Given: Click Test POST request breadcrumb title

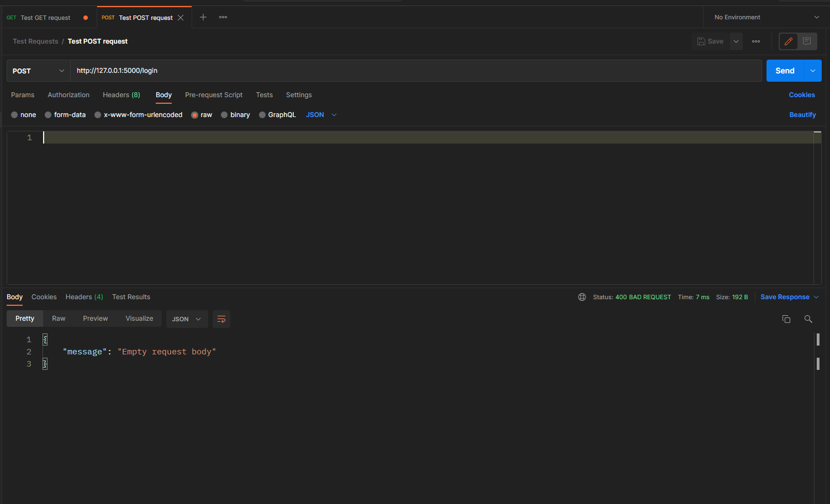Looking at the screenshot, I should (x=98, y=41).
